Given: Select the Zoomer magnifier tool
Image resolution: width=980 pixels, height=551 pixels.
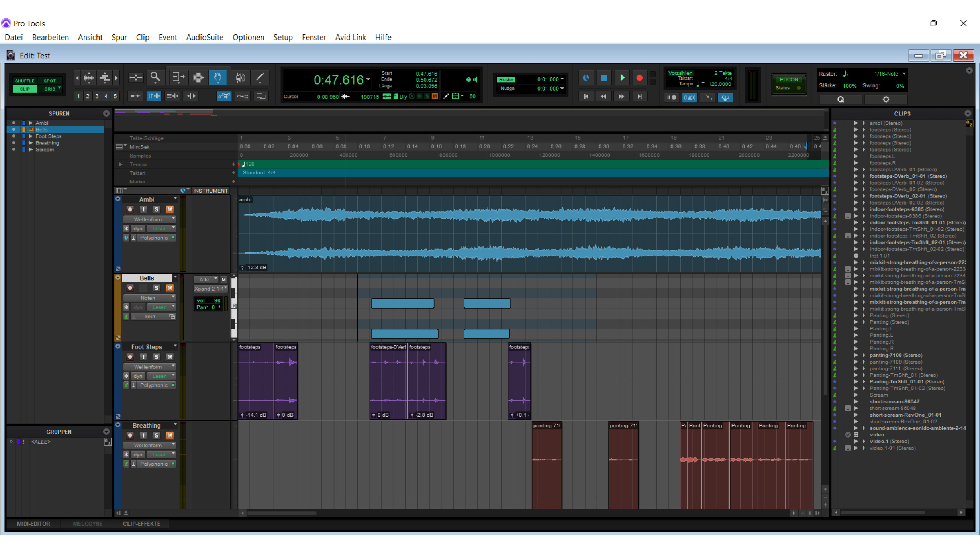Looking at the screenshot, I should [x=155, y=77].
